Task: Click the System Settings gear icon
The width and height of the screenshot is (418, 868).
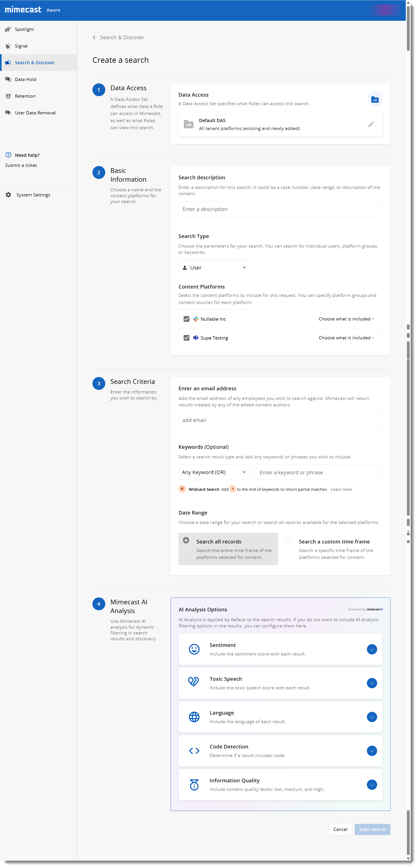Action: (x=8, y=195)
